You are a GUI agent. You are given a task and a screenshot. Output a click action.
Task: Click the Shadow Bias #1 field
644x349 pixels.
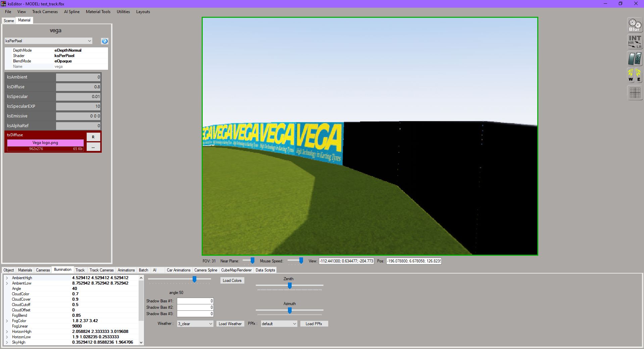pyautogui.click(x=195, y=301)
